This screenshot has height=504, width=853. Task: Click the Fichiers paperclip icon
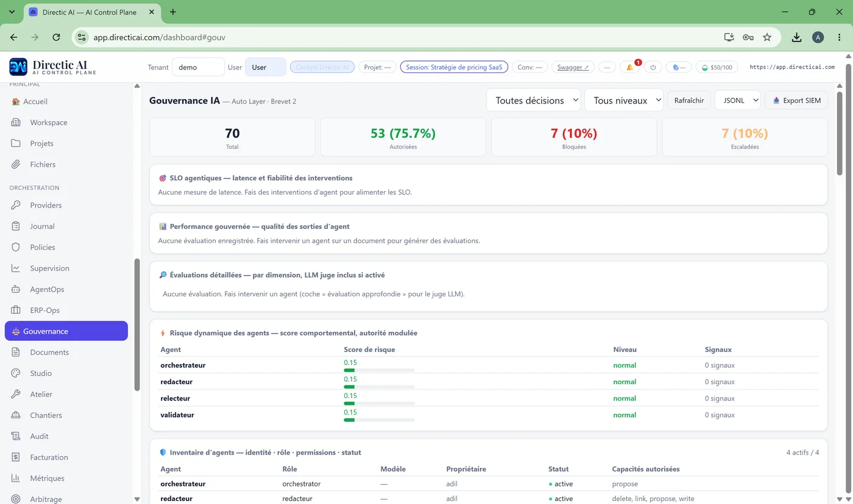point(16,164)
